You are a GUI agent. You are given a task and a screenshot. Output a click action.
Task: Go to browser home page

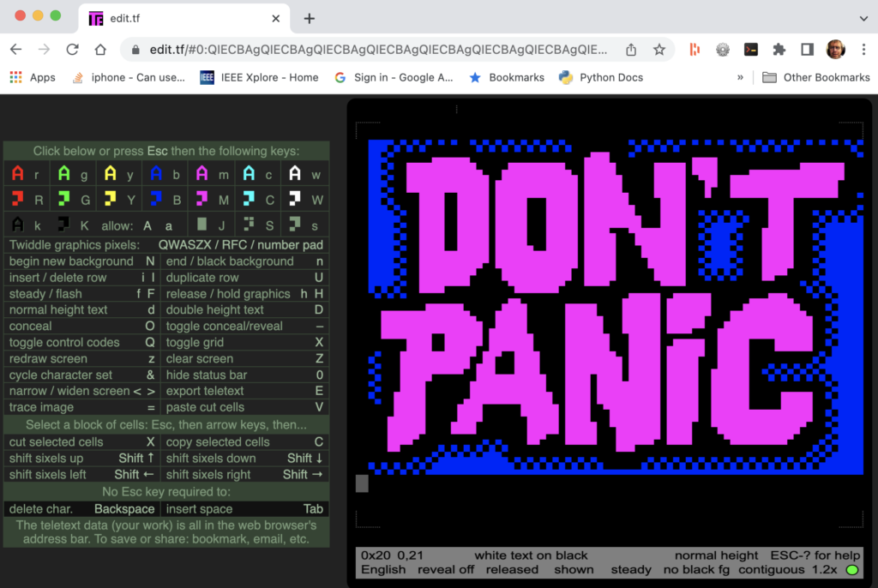point(100,50)
